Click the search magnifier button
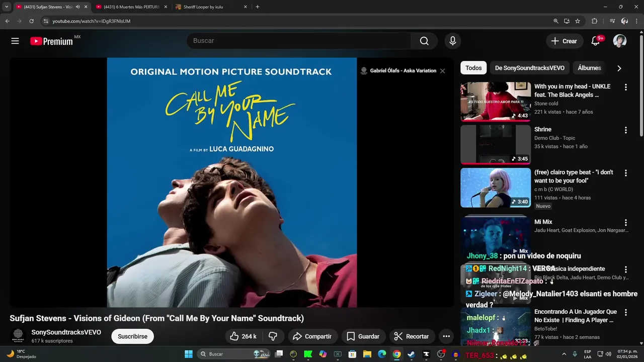Viewport: 644px width, 362px height. [x=424, y=41]
